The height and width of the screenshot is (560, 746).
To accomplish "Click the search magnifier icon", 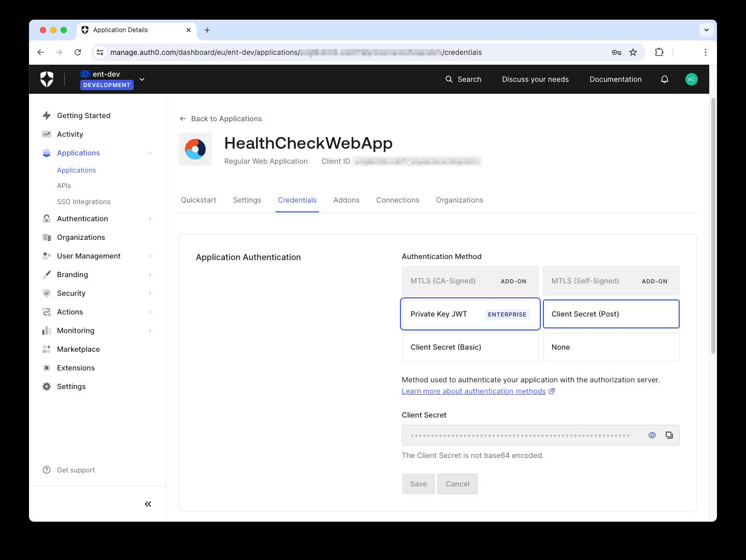I will (449, 79).
